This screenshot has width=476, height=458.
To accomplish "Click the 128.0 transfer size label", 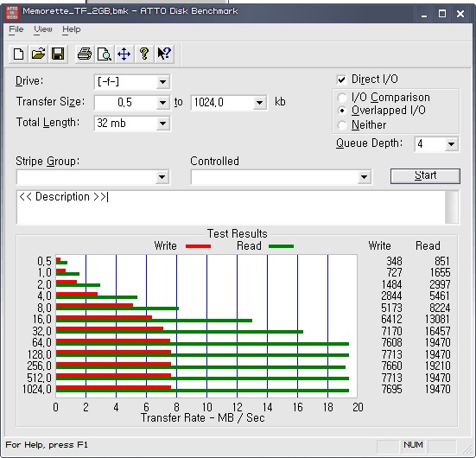I will [x=40, y=354].
